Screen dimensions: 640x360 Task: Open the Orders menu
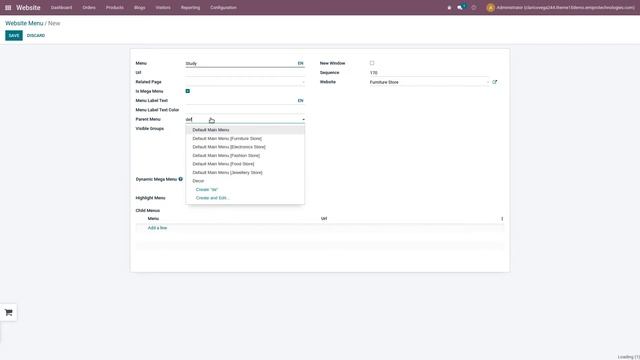pyautogui.click(x=89, y=7)
